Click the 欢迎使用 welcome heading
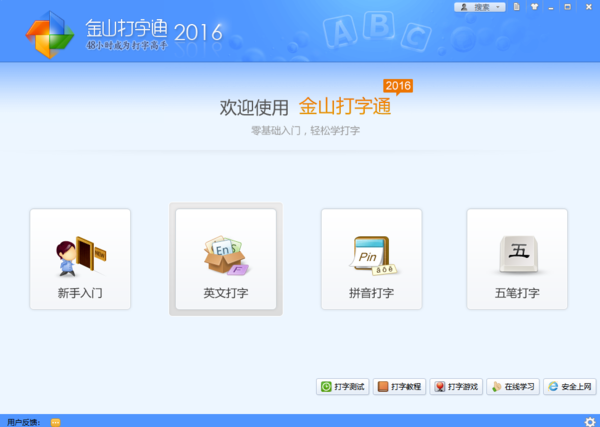Screen dimensions: 600x427 pos(254,107)
